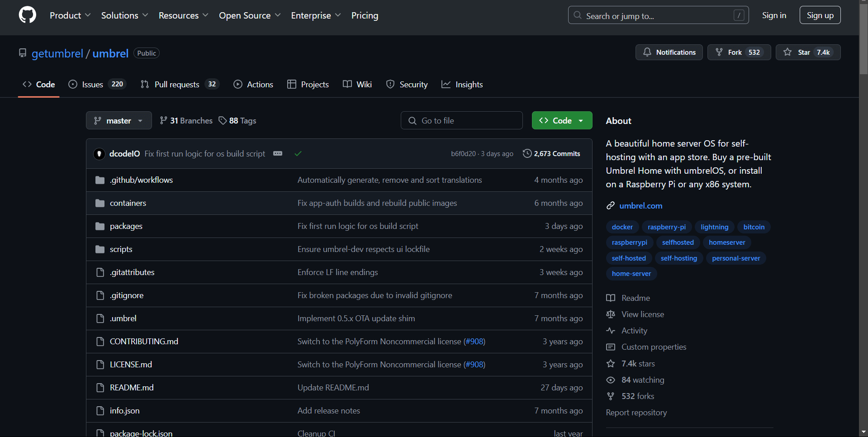The height and width of the screenshot is (437, 868).
Task: Click the Star 7.4k button
Action: tap(808, 52)
